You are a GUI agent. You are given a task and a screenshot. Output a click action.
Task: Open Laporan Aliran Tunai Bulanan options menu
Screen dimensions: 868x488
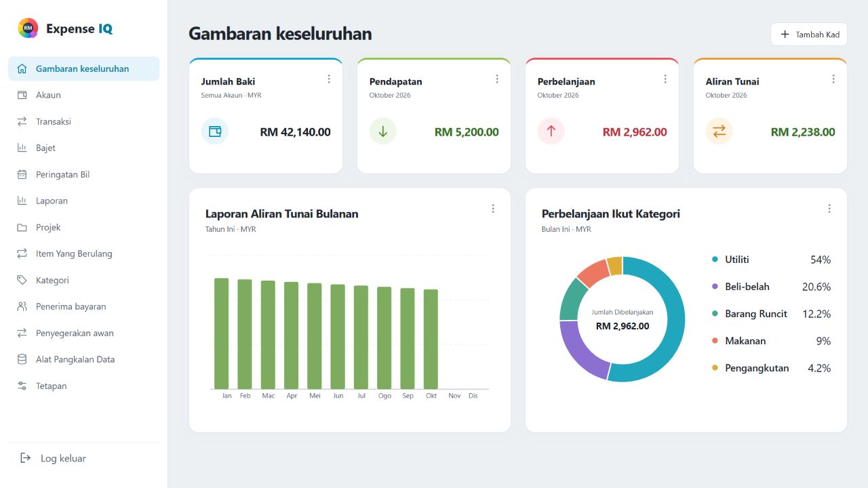point(493,209)
